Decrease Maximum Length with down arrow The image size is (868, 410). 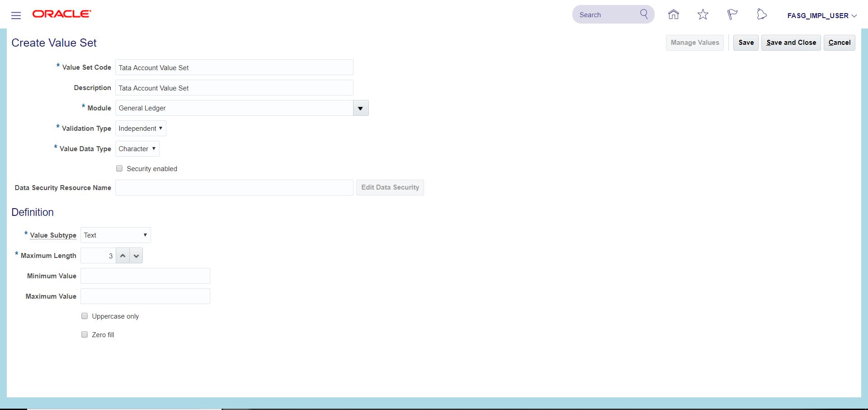[136, 256]
